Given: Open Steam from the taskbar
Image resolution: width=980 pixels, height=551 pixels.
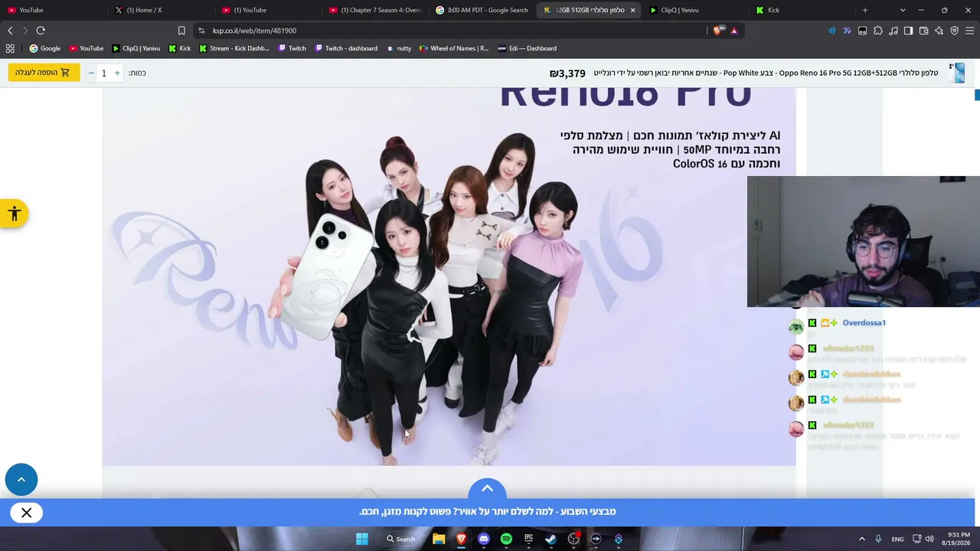Looking at the screenshot, I should pyautogui.click(x=550, y=539).
